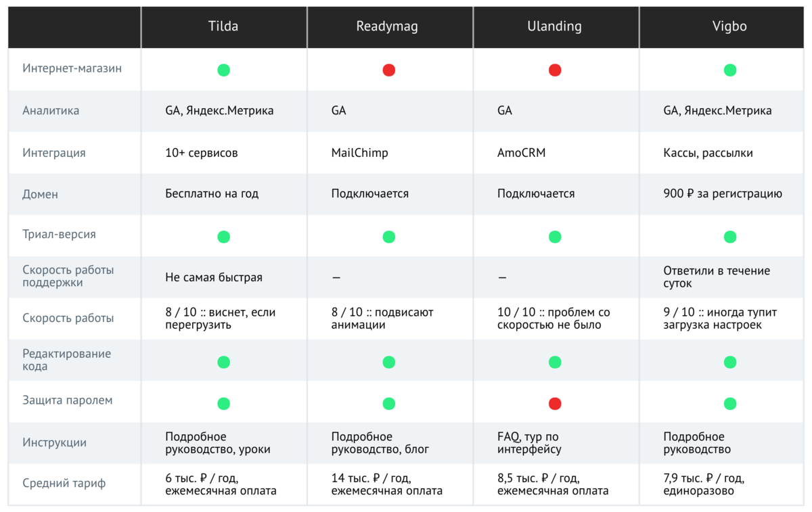Click the 'Бесплатно на год' domain cell
Screen dimensions: 812x512
212,194
